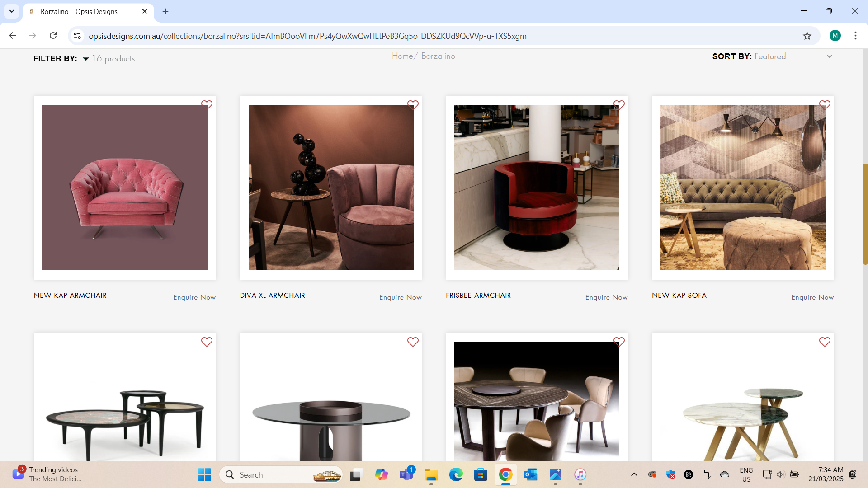Click the Borzalino breadcrumb

coord(438,56)
